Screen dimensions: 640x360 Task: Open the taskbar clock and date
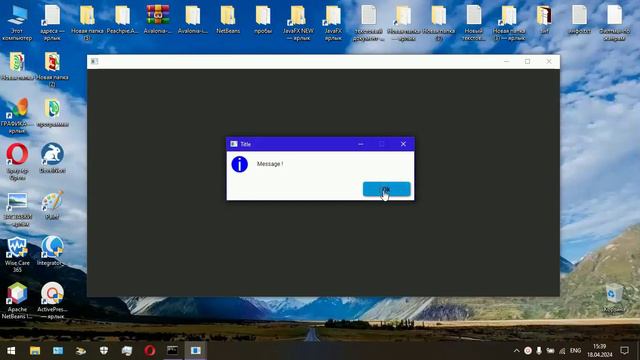[x=600, y=351]
